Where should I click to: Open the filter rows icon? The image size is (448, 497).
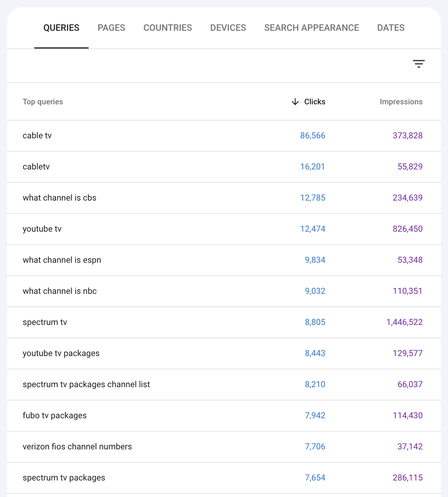(419, 64)
